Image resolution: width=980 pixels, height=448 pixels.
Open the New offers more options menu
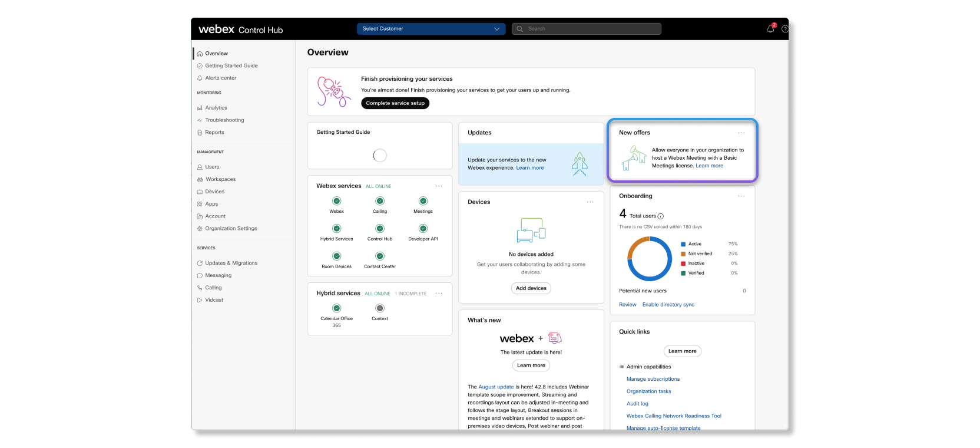[x=741, y=133]
